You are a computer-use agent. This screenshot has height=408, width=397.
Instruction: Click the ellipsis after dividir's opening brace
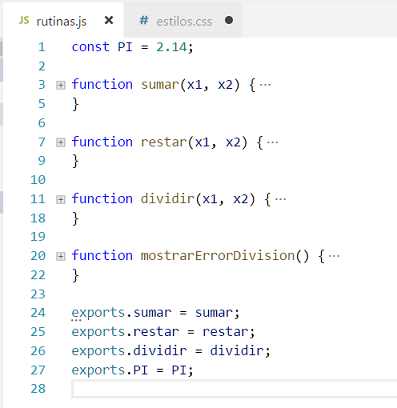click(281, 199)
